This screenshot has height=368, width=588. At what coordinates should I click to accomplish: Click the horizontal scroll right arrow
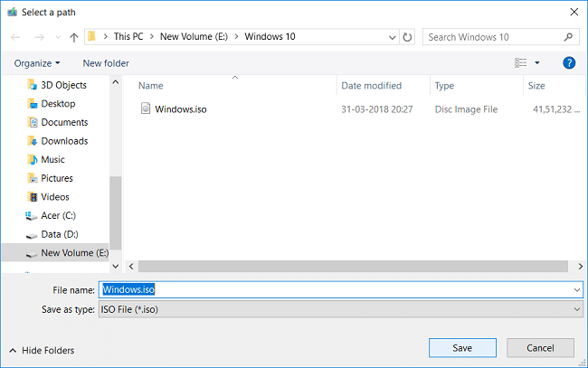[x=580, y=267]
